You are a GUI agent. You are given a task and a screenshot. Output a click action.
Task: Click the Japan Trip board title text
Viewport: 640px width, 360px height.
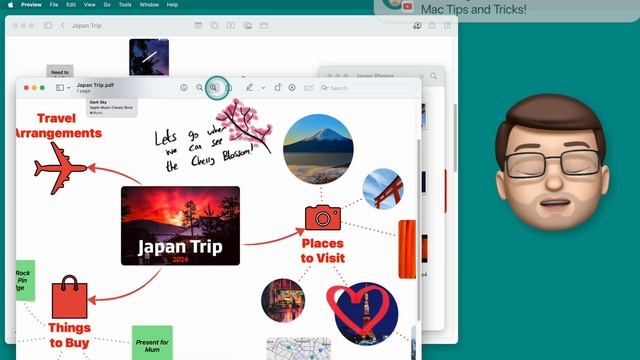[87, 25]
